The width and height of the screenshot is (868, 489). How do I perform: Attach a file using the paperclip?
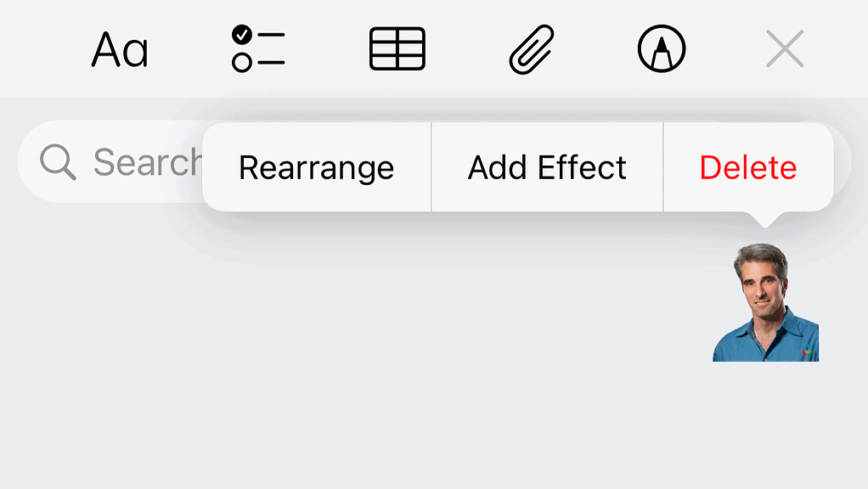click(x=531, y=48)
